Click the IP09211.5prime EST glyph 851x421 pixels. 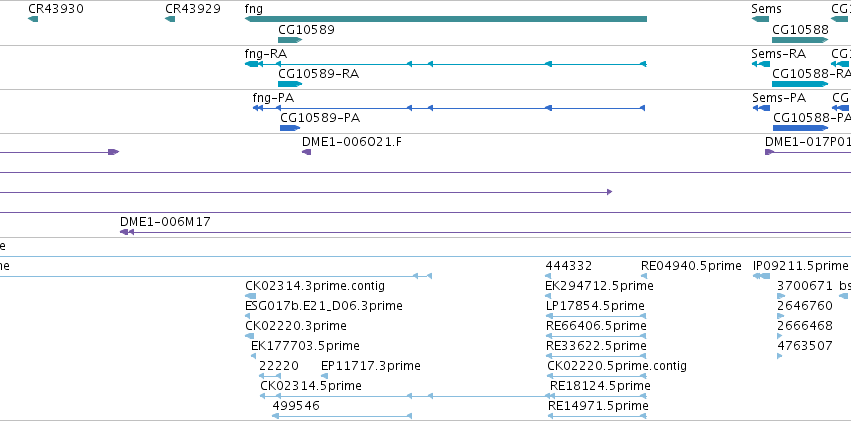(x=761, y=276)
